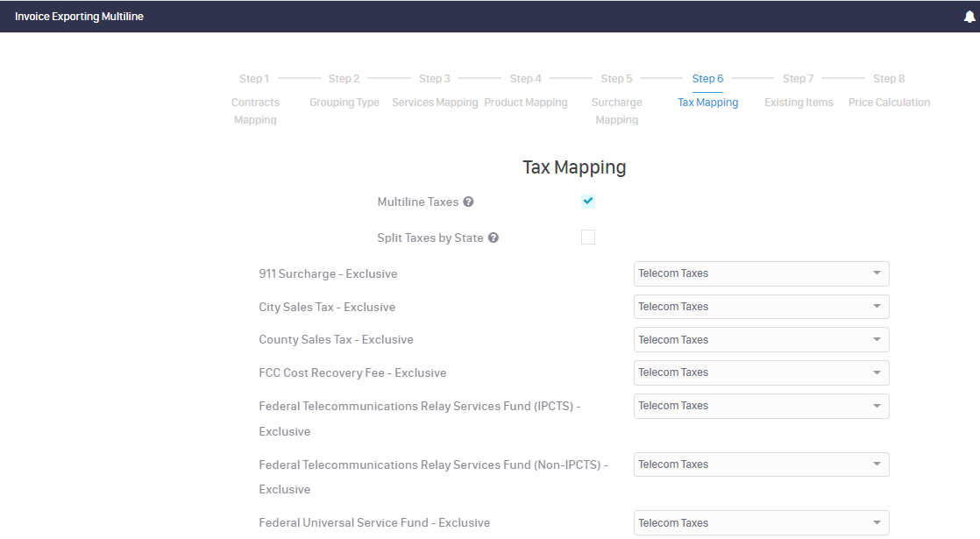The height and width of the screenshot is (539, 980).
Task: Go to Step 1 Contracts Mapping
Action: (x=254, y=79)
